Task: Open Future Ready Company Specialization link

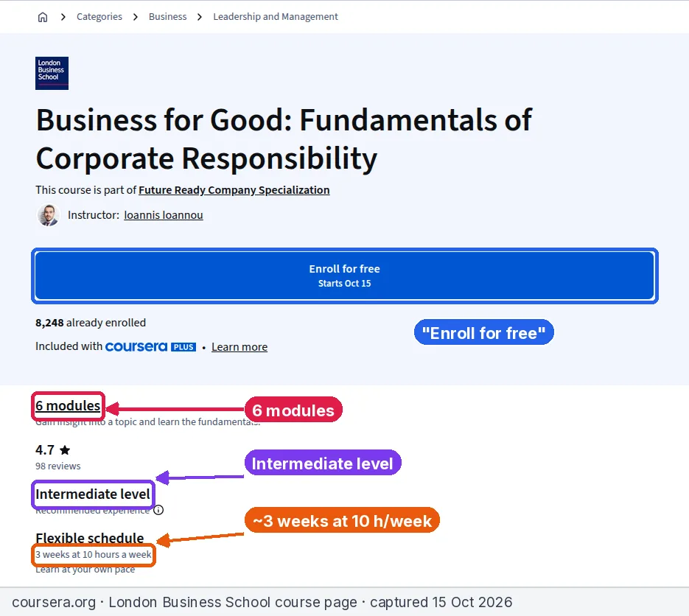Action: tap(234, 190)
